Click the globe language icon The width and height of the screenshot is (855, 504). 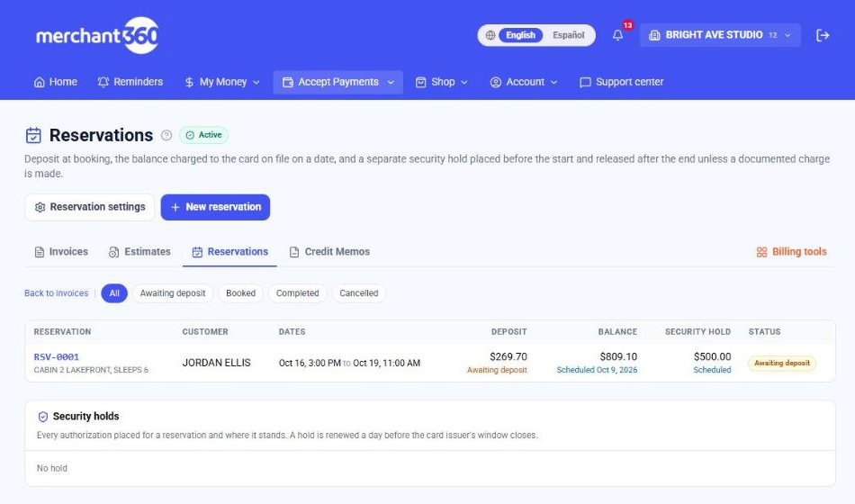click(x=490, y=35)
